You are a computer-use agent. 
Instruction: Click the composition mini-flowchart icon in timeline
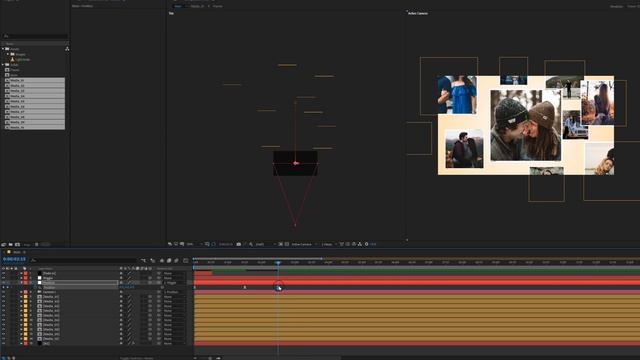pos(143,260)
